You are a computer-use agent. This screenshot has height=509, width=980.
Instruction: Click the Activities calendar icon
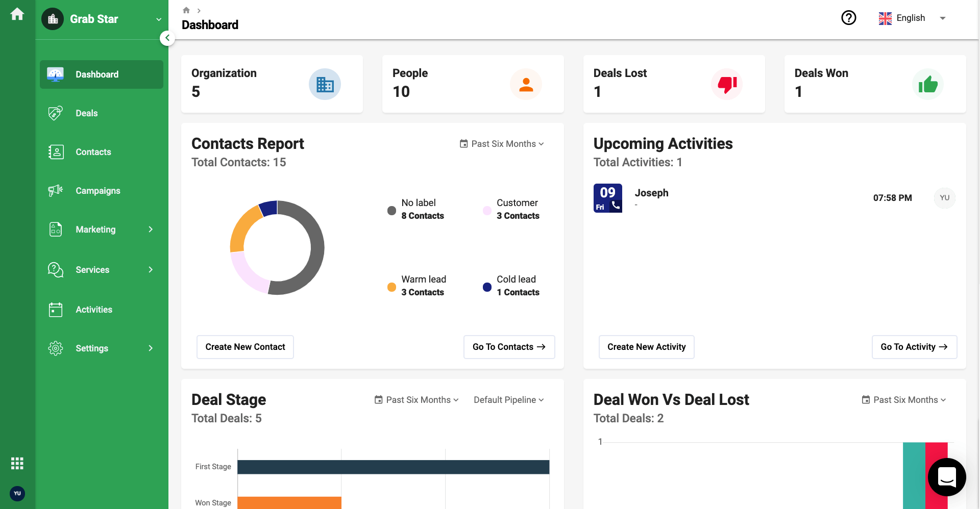click(x=56, y=310)
